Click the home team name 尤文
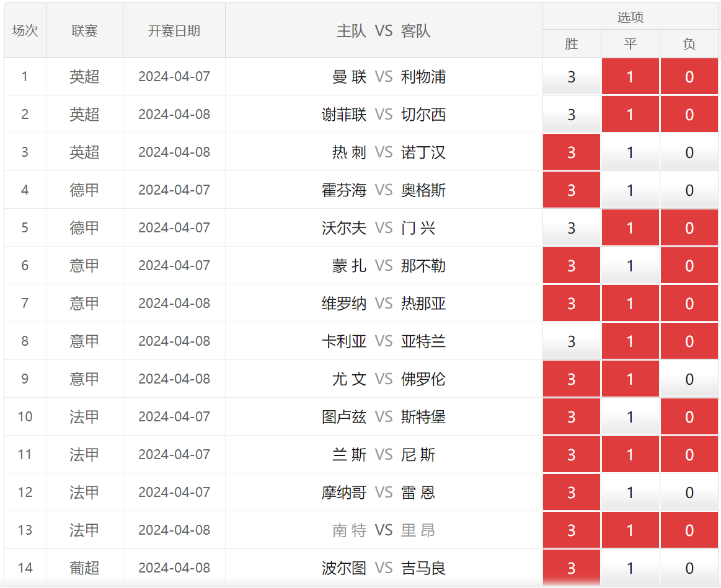This screenshot has height=588, width=721. pyautogui.click(x=350, y=379)
